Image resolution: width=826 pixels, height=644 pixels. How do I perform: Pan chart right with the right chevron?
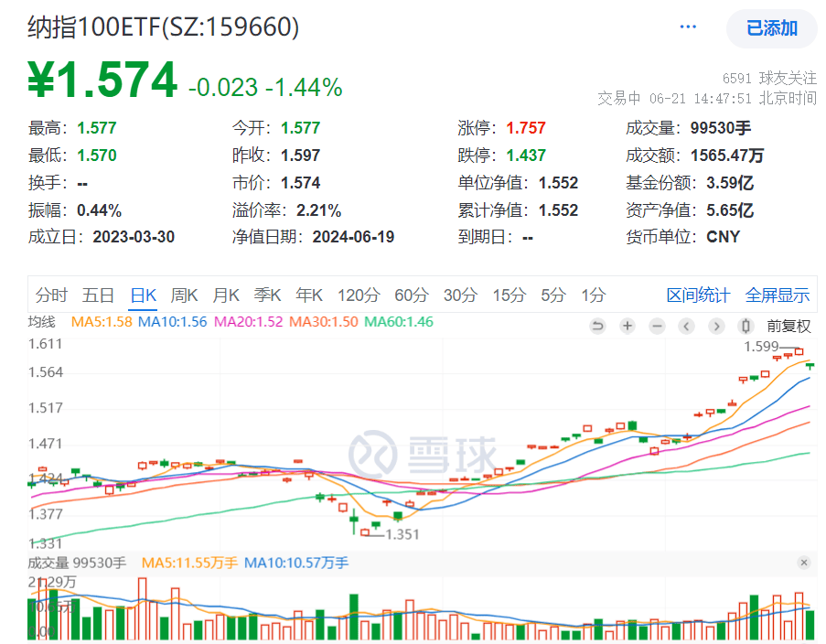(x=716, y=327)
